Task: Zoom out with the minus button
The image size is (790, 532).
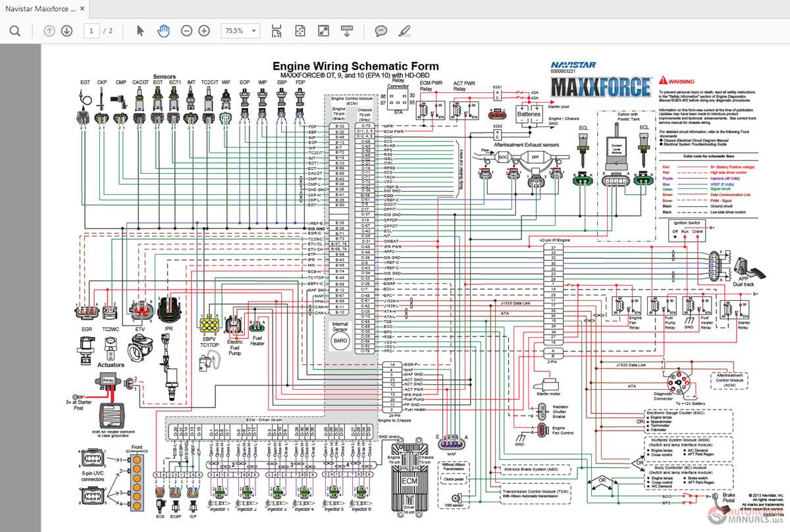Action: pos(187,31)
